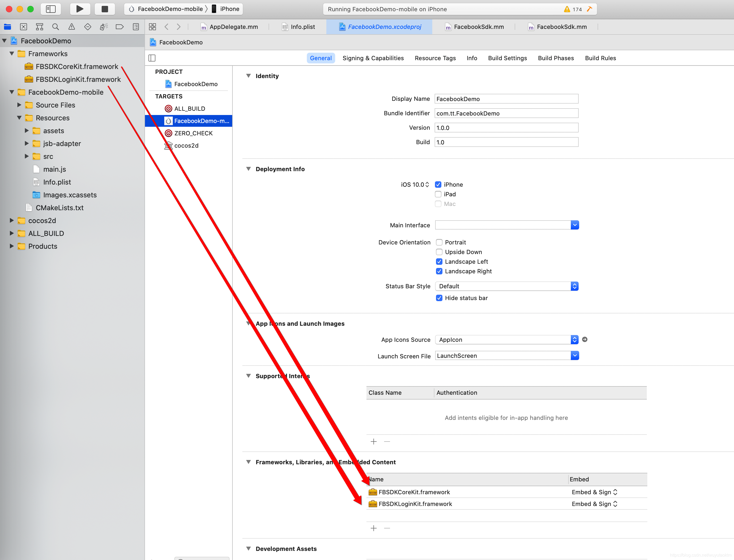This screenshot has height=560, width=734.
Task: Open the related items grid menu
Action: pyautogui.click(x=152, y=27)
